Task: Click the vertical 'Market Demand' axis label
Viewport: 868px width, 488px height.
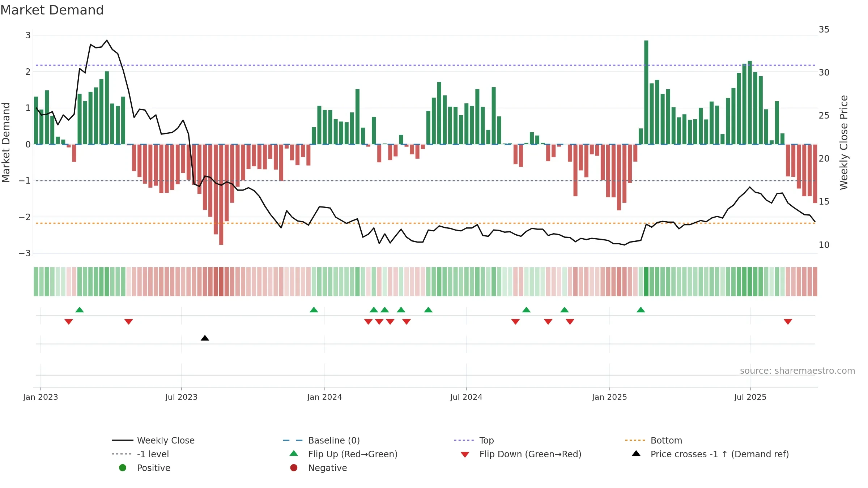Action: coord(6,142)
